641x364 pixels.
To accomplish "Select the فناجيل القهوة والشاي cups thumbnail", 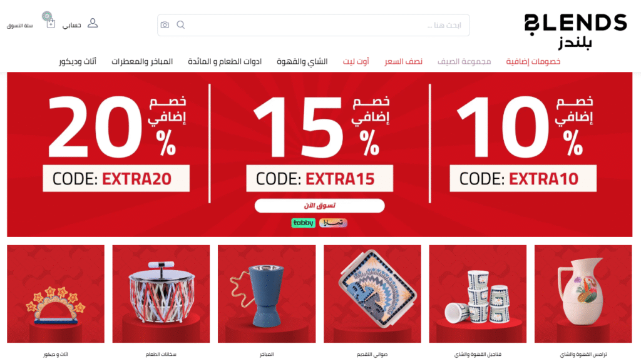I will click(x=478, y=294).
